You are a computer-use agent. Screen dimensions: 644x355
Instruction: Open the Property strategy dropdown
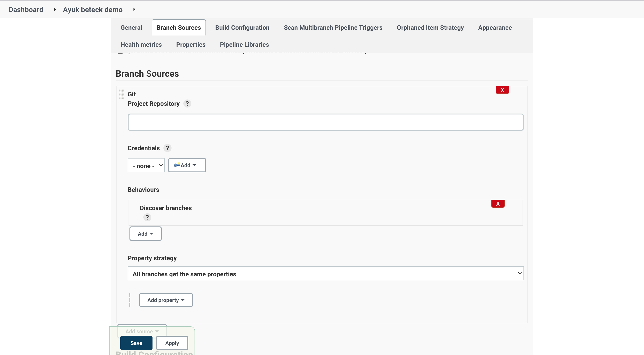325,273
